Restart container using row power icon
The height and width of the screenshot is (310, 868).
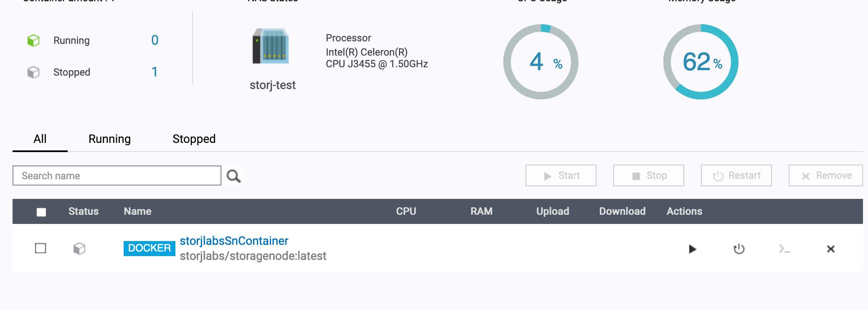click(x=739, y=249)
